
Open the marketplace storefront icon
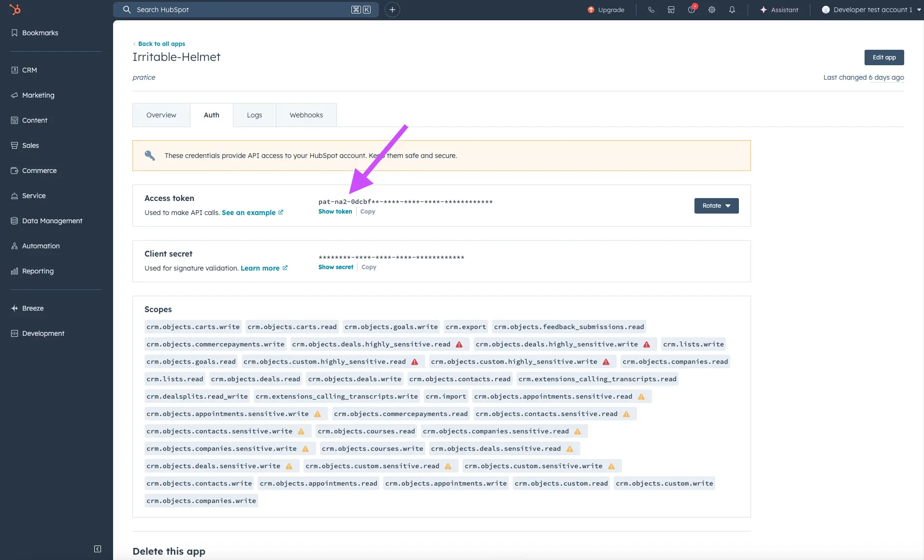tap(671, 10)
